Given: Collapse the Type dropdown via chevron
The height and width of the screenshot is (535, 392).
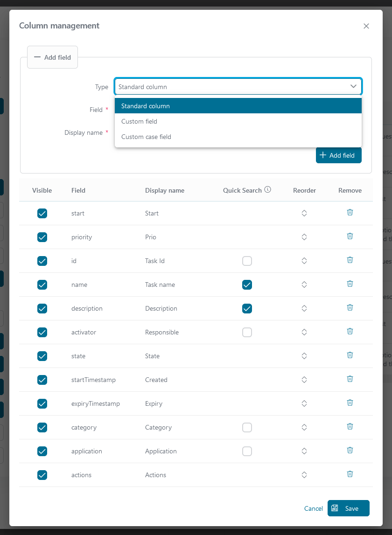Looking at the screenshot, I should pyautogui.click(x=353, y=87).
